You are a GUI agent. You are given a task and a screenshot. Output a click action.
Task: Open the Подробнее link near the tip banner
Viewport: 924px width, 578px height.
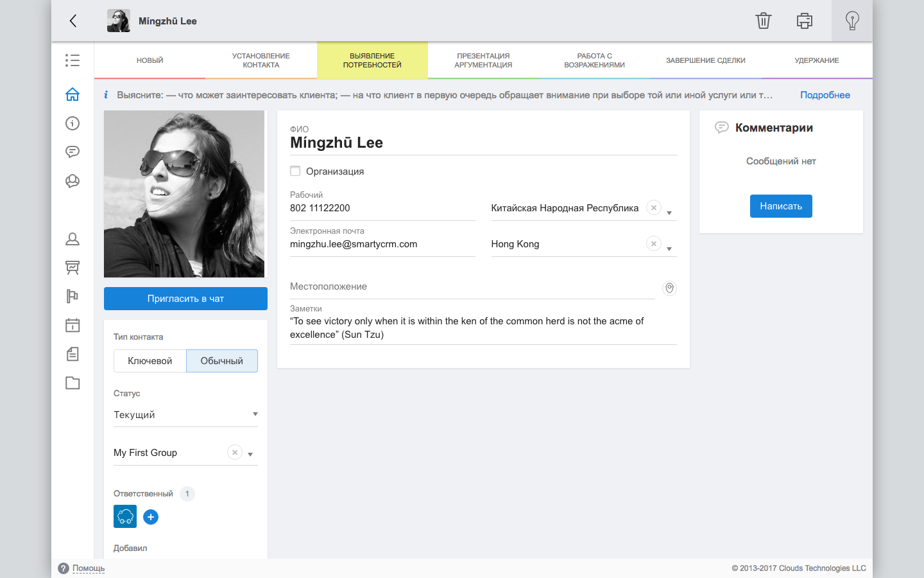825,94
